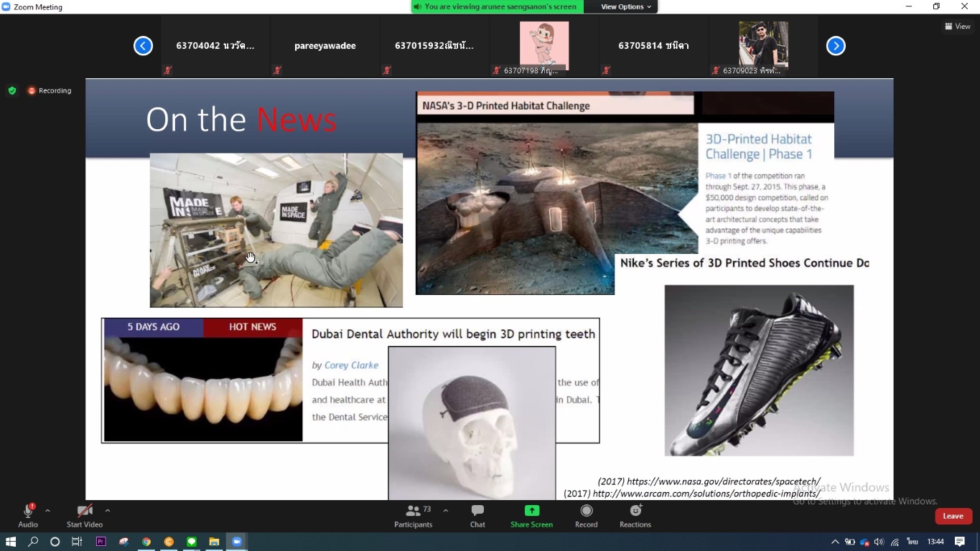
Task: Click the 3D-Printed Habitat Challenge Phase 1 heading
Action: [759, 146]
